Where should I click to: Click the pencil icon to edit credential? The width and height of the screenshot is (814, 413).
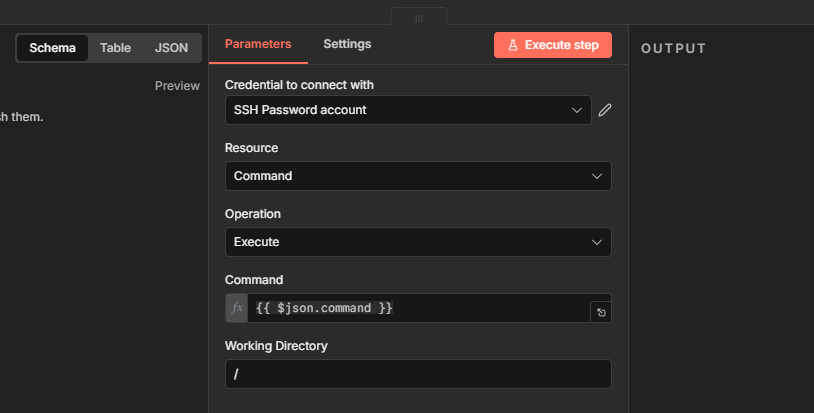pyautogui.click(x=604, y=110)
